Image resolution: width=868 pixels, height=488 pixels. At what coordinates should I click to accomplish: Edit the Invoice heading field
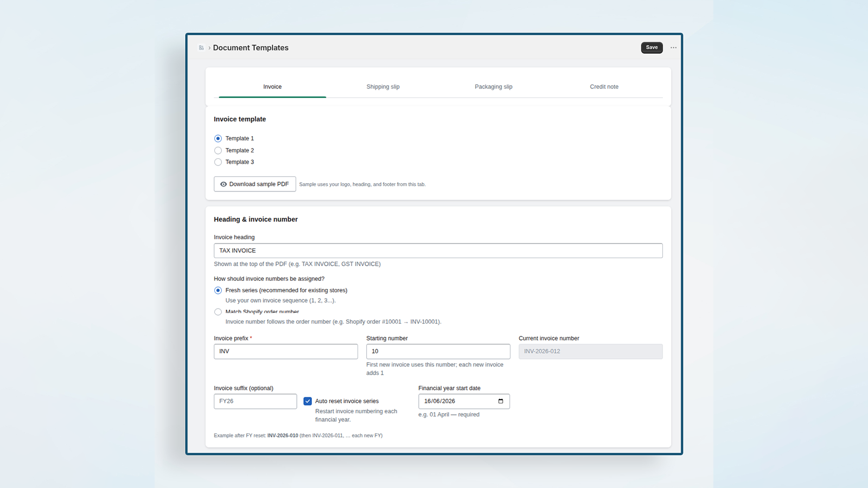pos(438,251)
